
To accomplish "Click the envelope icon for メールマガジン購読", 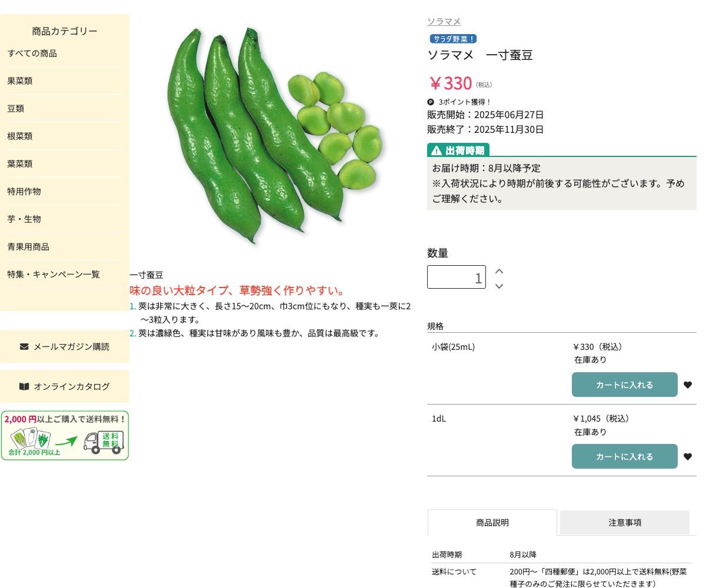I will 24,346.
